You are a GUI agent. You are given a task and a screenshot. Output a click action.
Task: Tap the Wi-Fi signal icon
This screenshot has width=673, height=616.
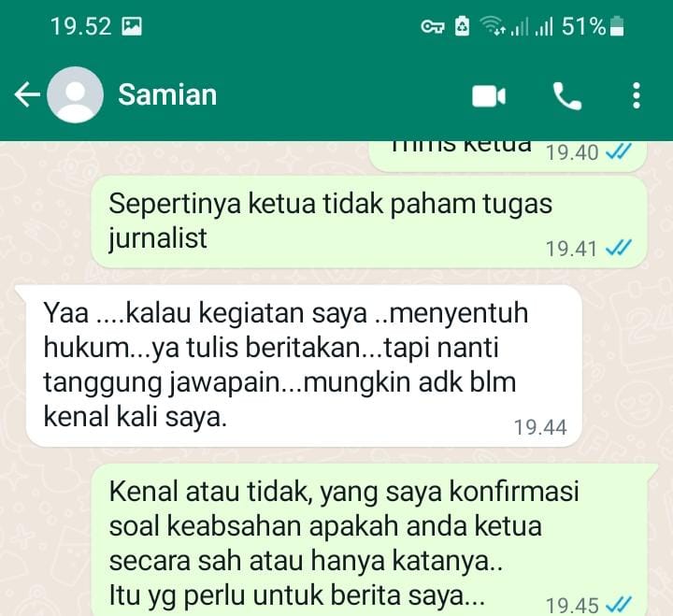click(x=493, y=26)
